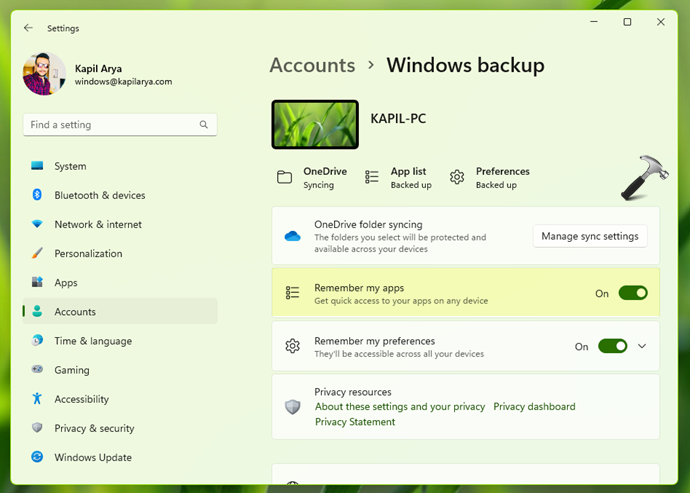This screenshot has height=493, width=690.
Task: Click the search magnifier icon
Action: pyautogui.click(x=204, y=125)
